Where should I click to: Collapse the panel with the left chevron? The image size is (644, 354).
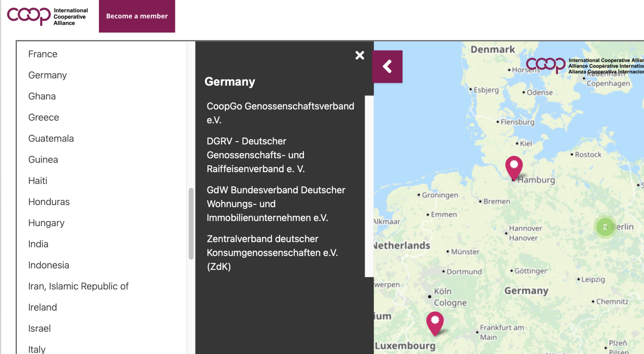(387, 66)
